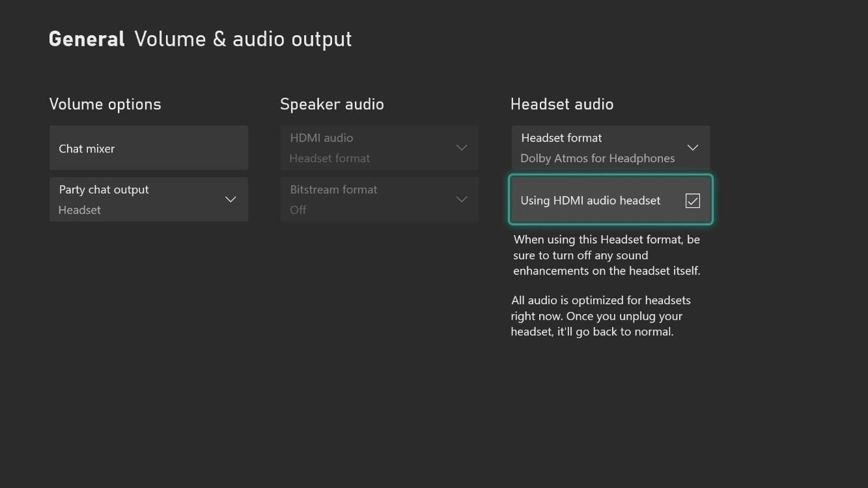Click the Dolby Atmos for Headphones value
Viewport: 868px width, 488px height.
597,158
